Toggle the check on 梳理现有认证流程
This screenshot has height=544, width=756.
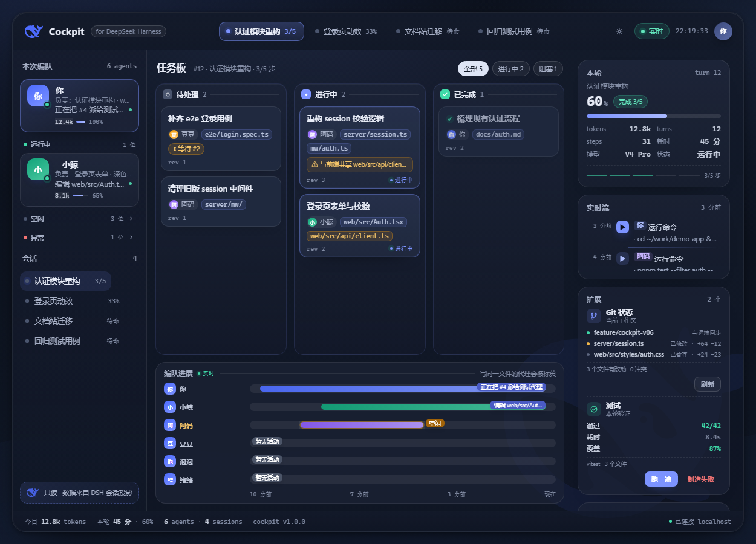449,119
